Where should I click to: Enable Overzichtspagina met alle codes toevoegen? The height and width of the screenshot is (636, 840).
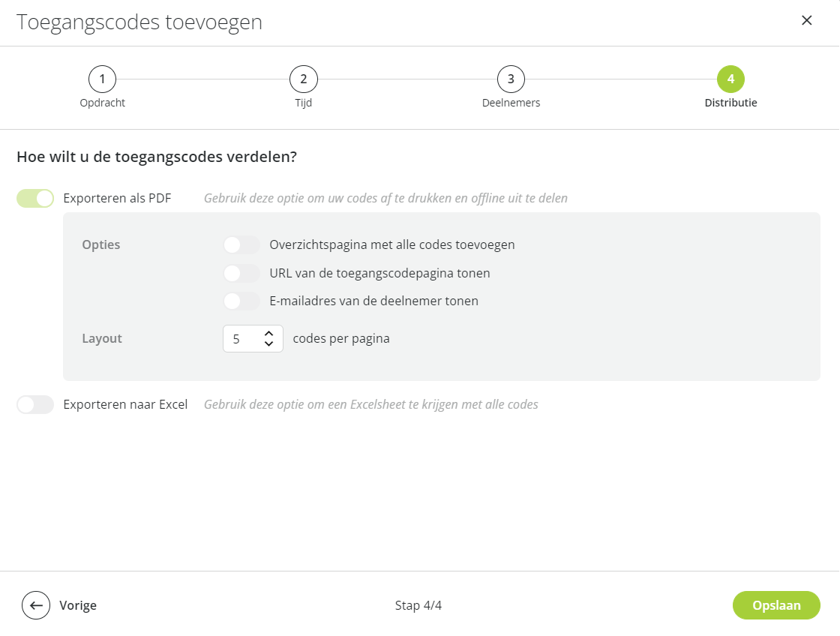click(241, 244)
